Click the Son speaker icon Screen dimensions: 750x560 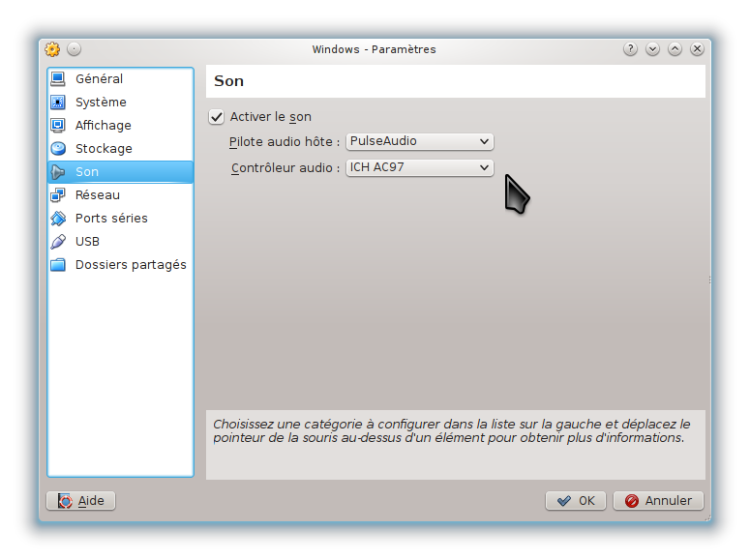pyautogui.click(x=58, y=172)
